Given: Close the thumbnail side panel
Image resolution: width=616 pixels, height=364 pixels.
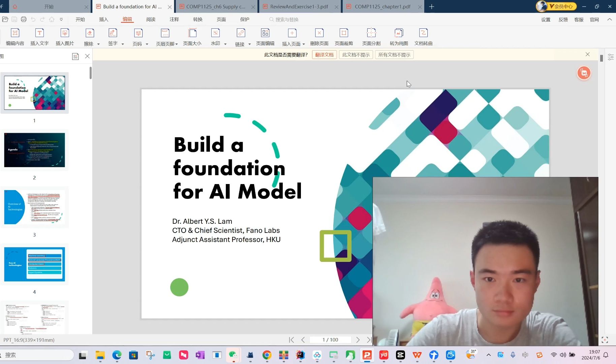Looking at the screenshot, I should pos(87,56).
